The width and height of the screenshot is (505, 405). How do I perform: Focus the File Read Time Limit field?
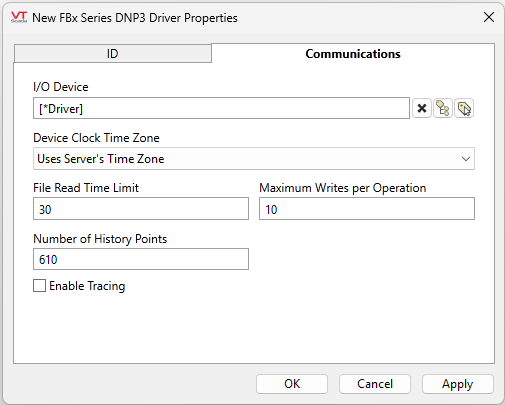(x=141, y=209)
